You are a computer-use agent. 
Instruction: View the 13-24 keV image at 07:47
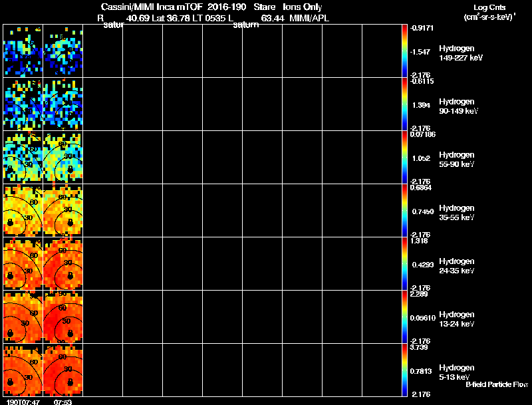23,317
